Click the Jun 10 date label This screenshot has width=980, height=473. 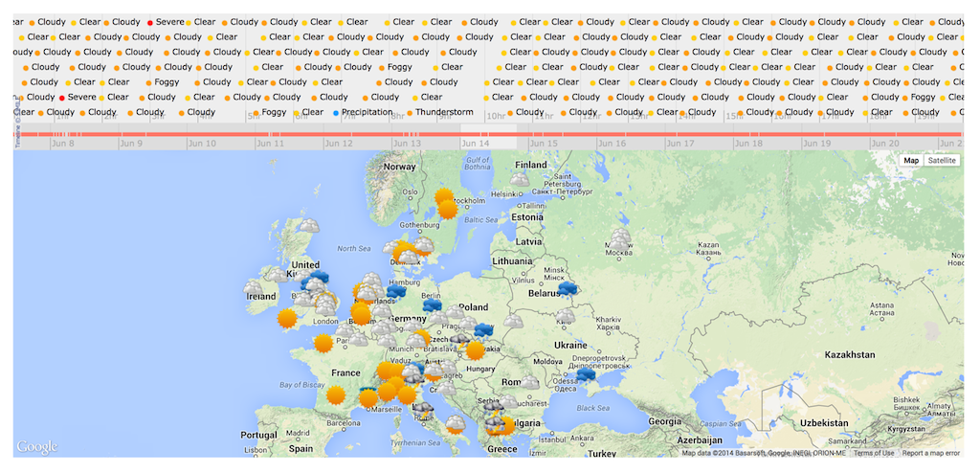pos(202,144)
